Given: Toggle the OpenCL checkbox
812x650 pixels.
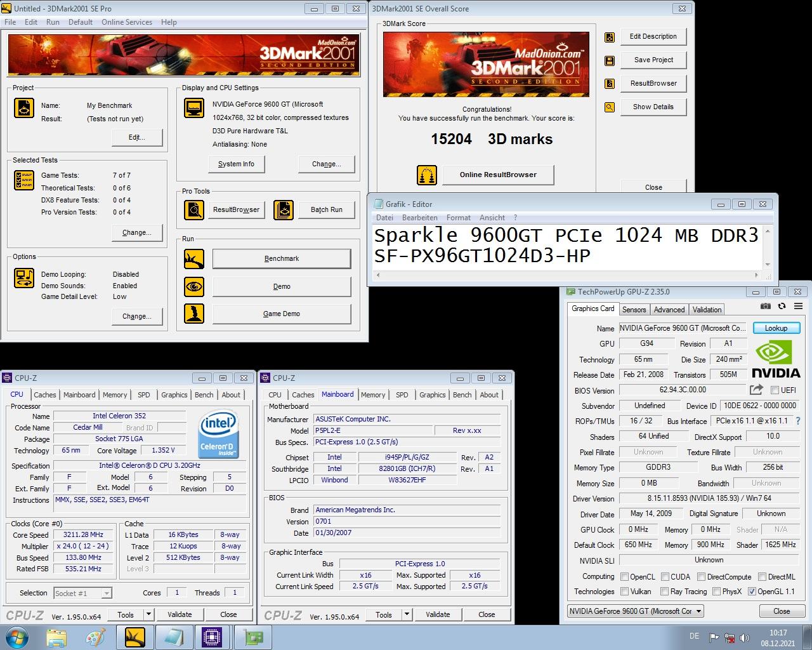Looking at the screenshot, I should tap(624, 577).
